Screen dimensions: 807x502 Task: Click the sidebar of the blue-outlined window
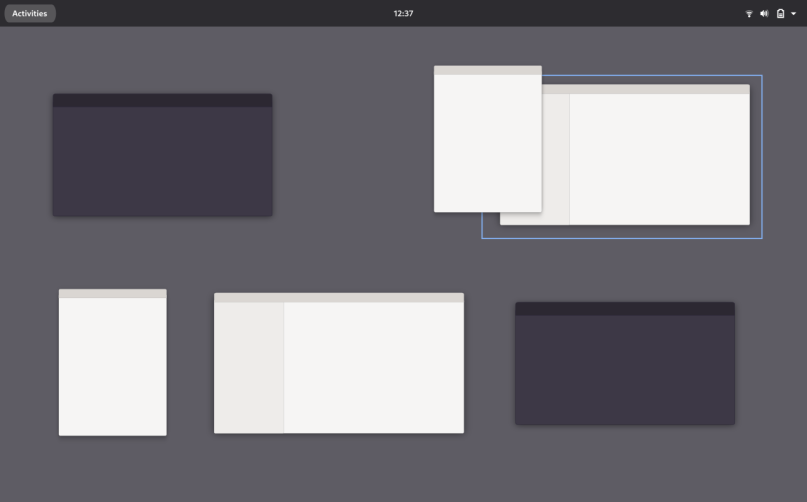click(x=556, y=159)
